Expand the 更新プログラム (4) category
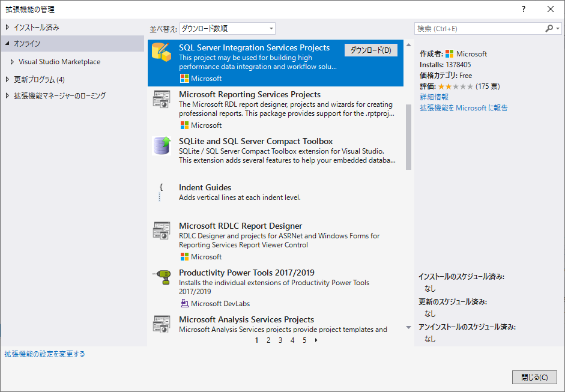 [x=7, y=79]
